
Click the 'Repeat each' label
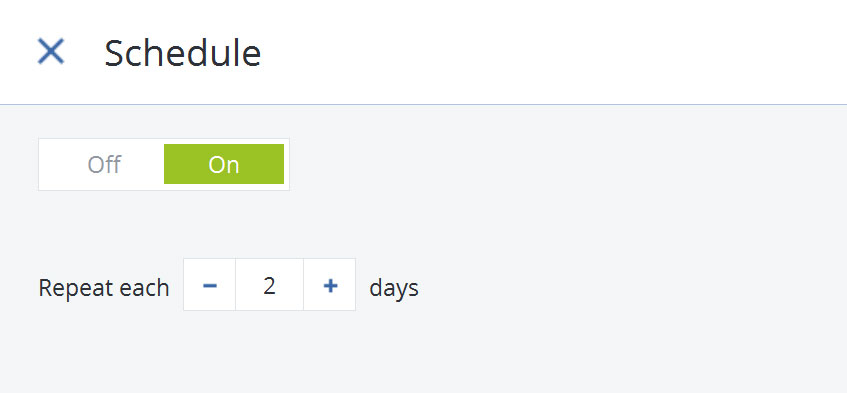click(104, 288)
